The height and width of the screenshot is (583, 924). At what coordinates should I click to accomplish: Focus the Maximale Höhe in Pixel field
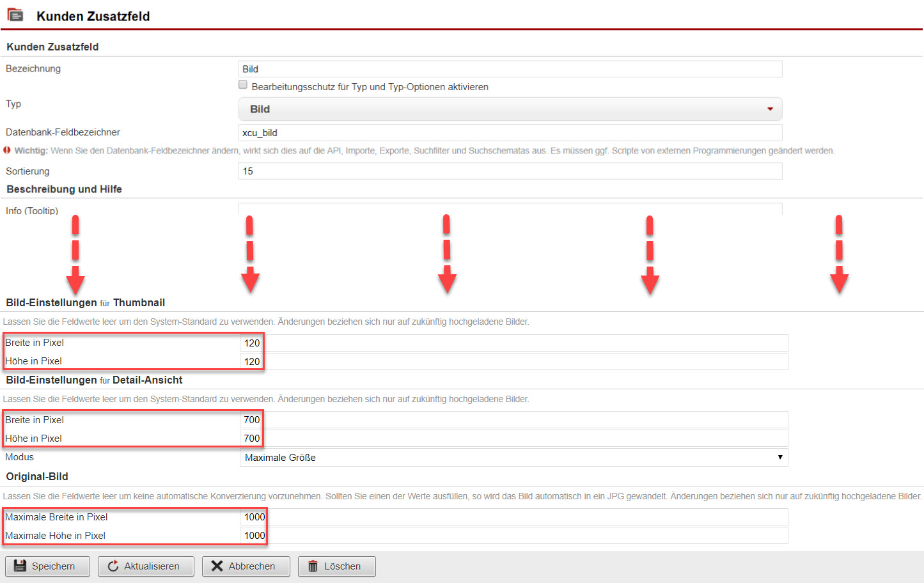click(514, 535)
